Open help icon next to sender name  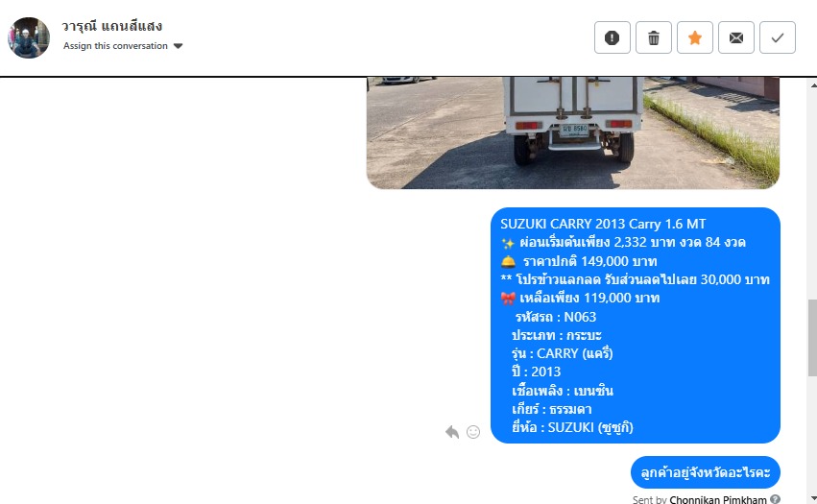pyautogui.click(x=776, y=499)
